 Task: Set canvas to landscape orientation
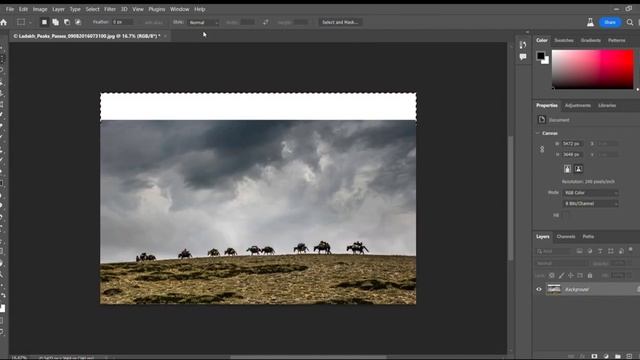coord(578,169)
